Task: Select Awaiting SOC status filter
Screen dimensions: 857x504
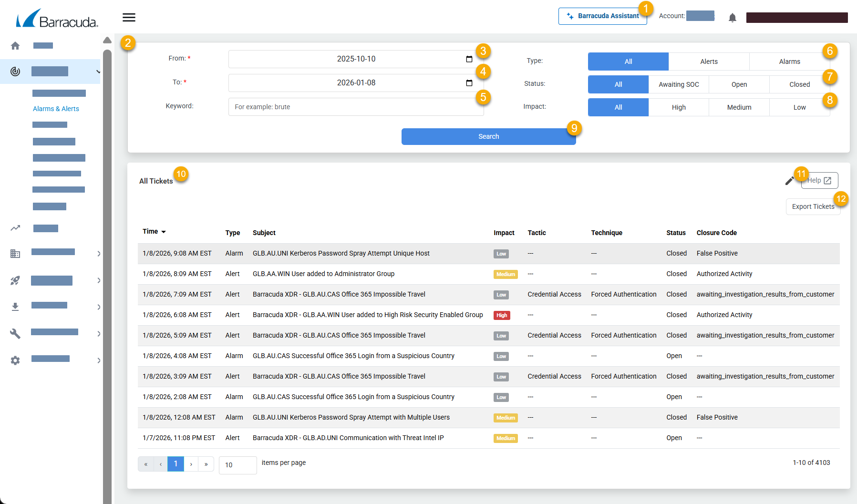Action: (678, 84)
